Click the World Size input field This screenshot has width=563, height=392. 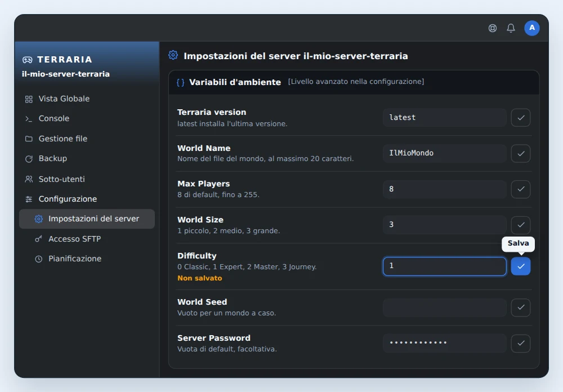point(445,225)
